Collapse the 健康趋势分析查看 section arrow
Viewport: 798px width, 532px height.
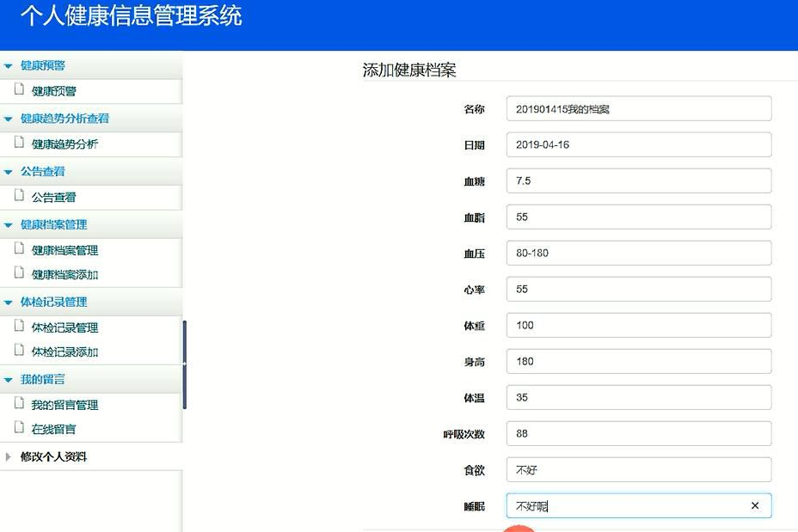[8, 119]
